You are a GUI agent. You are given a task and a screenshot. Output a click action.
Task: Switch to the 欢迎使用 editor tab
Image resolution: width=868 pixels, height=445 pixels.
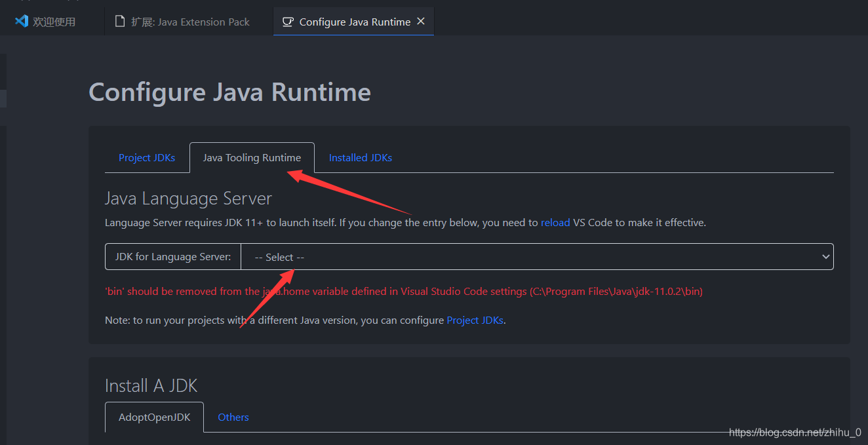52,21
